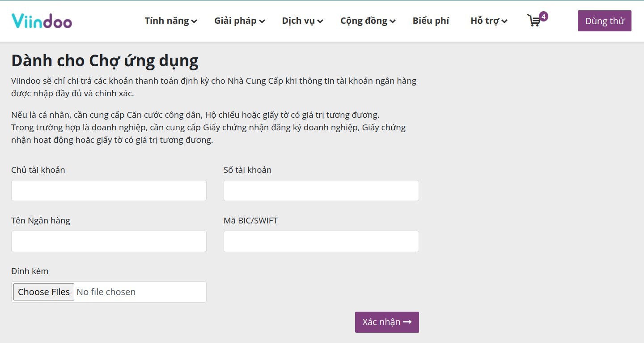Expand the Giải pháp dropdown menu
The width and height of the screenshot is (644, 343).
point(240,21)
